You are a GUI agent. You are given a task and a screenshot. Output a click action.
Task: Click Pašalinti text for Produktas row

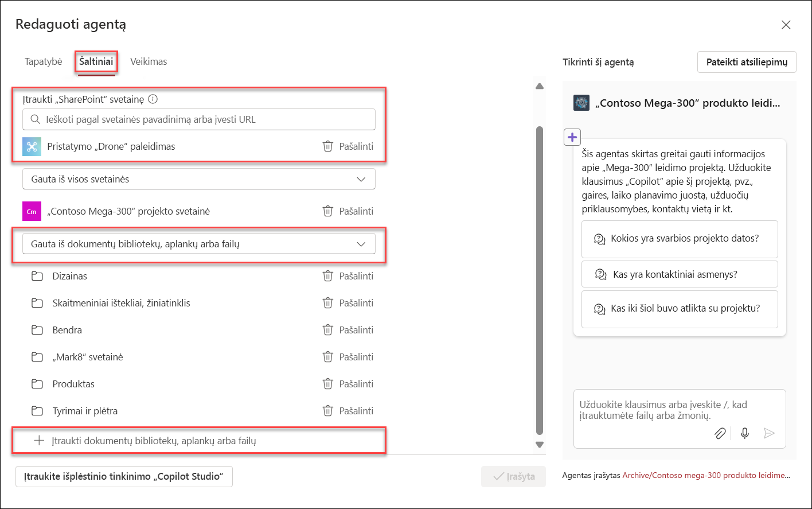(x=356, y=384)
